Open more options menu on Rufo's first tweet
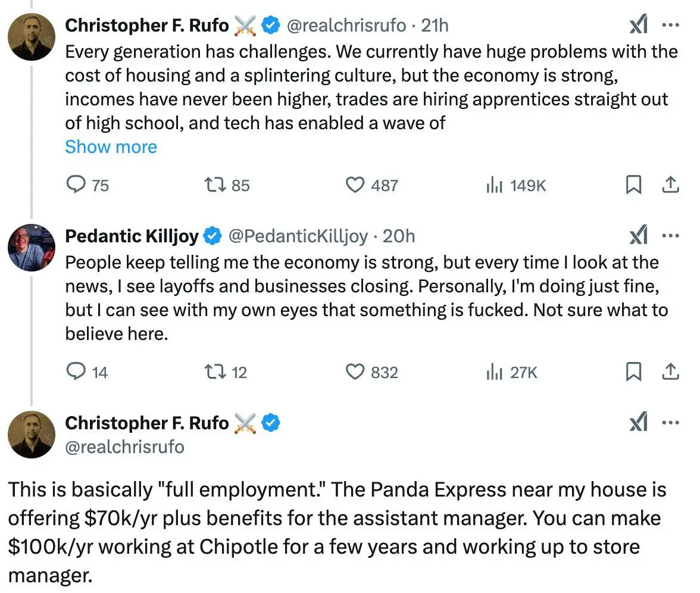The image size is (700, 593). [x=671, y=25]
